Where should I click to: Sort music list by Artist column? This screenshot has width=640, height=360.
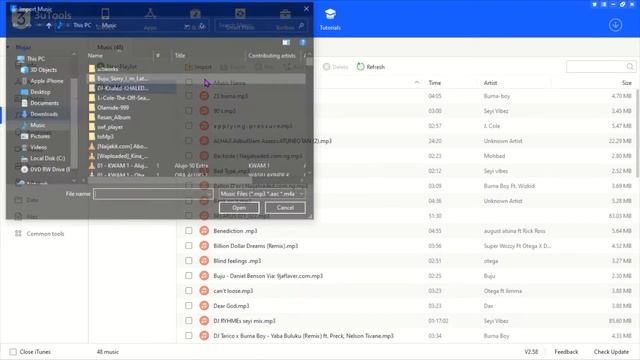pos(490,83)
